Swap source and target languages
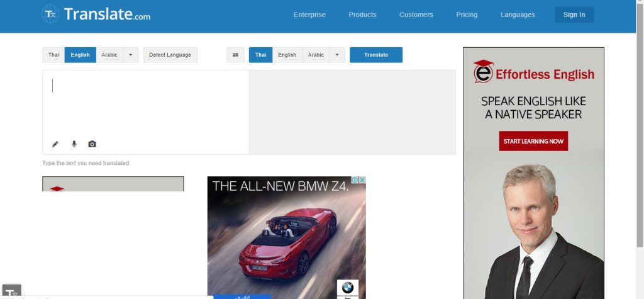The image size is (644, 299). [235, 55]
